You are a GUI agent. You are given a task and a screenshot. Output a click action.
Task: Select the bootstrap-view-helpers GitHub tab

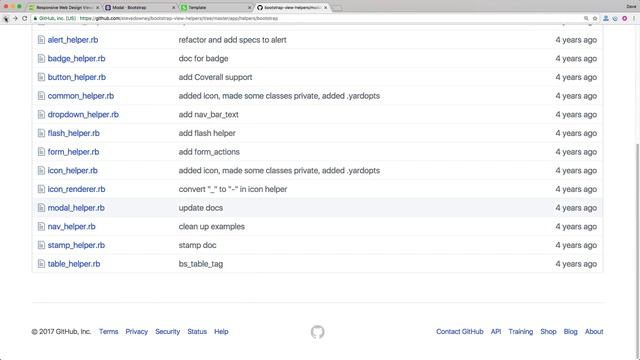(292, 7)
